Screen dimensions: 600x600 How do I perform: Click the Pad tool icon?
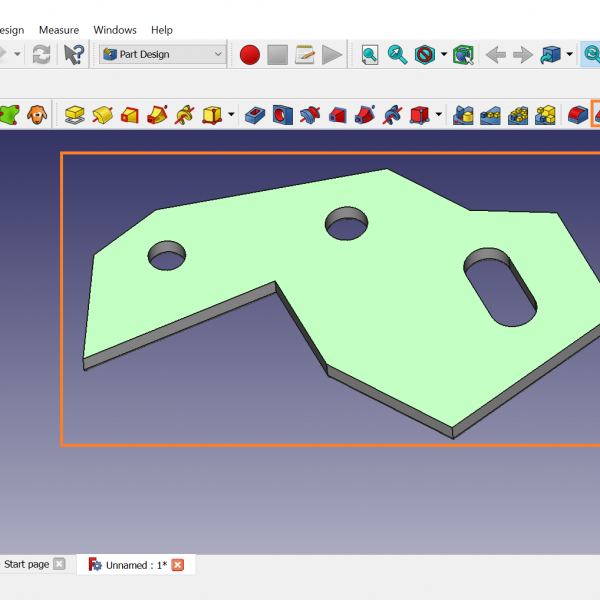pos(74,115)
